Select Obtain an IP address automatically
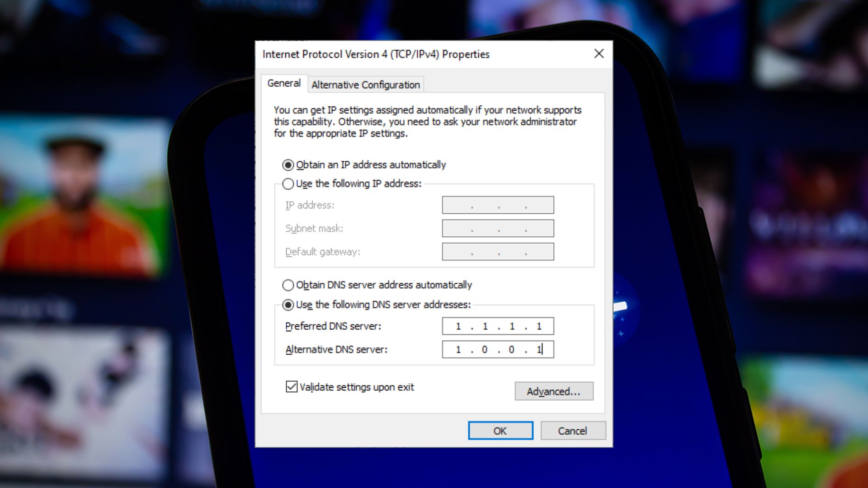This screenshot has width=868, height=488. click(288, 165)
